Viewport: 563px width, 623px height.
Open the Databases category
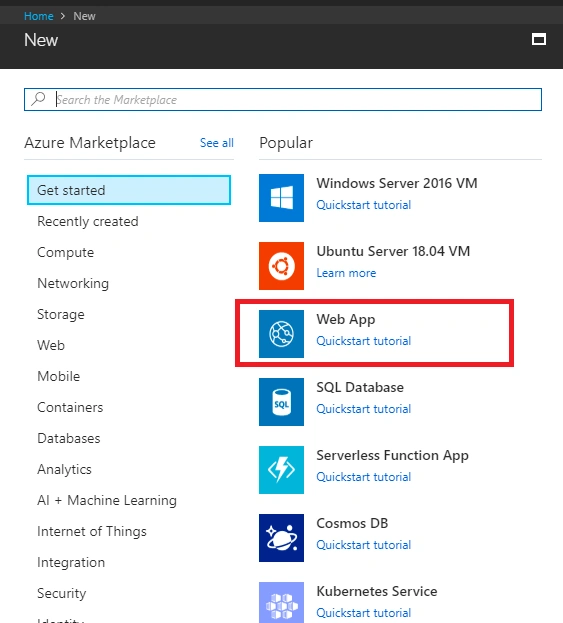pos(69,438)
